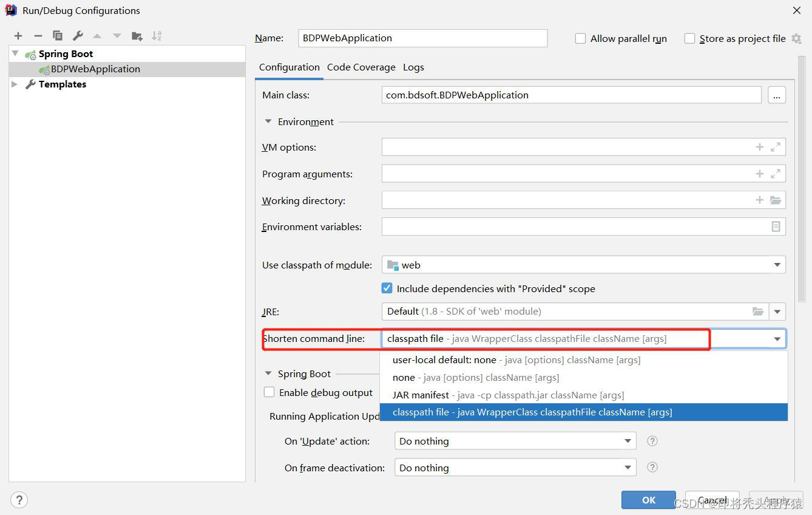Uncheck Include dependencies with Provided scope

coord(387,288)
